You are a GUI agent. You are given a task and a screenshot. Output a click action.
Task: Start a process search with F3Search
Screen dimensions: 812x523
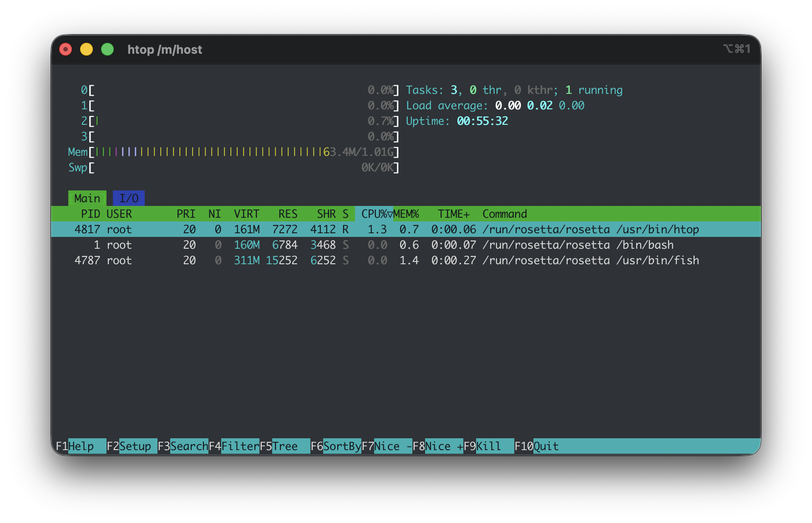(x=184, y=446)
